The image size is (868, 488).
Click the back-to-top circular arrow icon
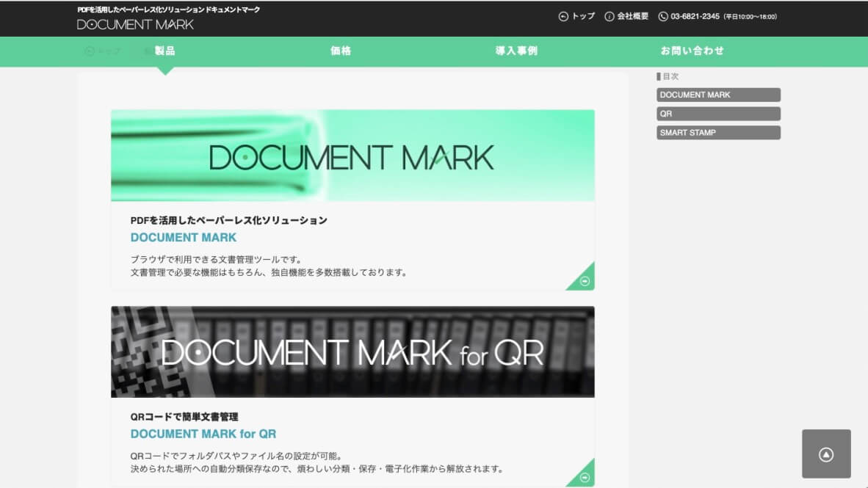point(827,453)
